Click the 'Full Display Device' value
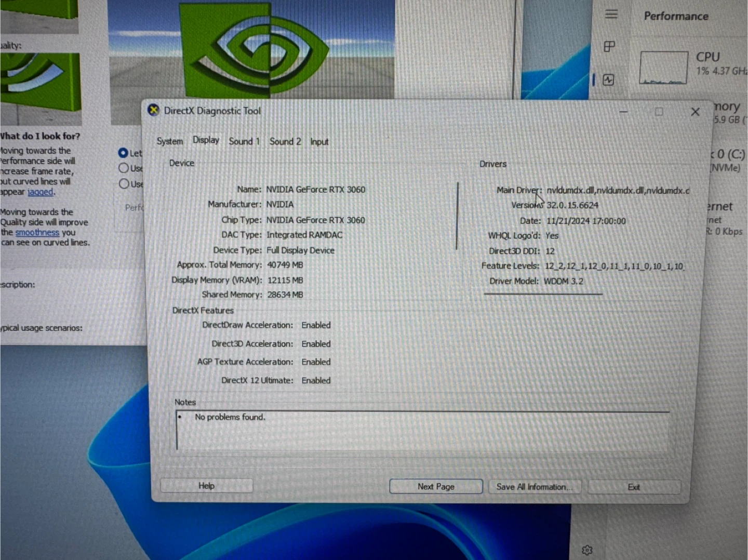Image resolution: width=748 pixels, height=560 pixels. click(x=300, y=250)
